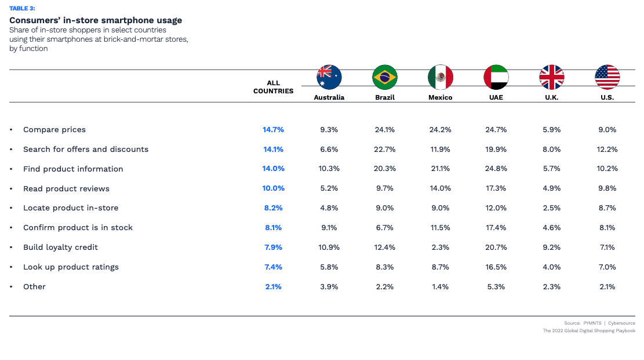Click the Search for offers and discounts label
644x360 pixels.
point(86,150)
